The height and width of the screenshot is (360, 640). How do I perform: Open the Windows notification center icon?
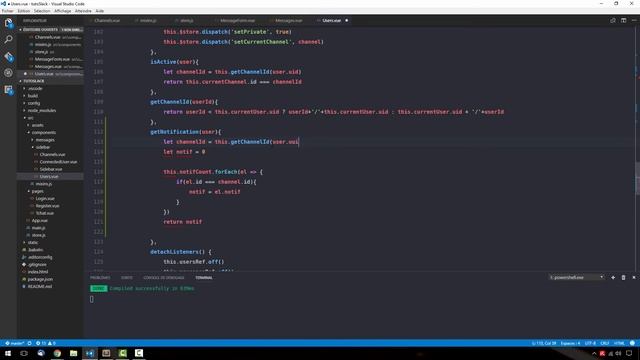pos(629,353)
